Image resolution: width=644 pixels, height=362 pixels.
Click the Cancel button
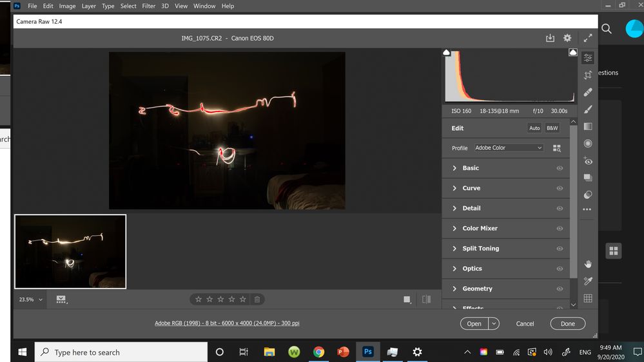[525, 324]
